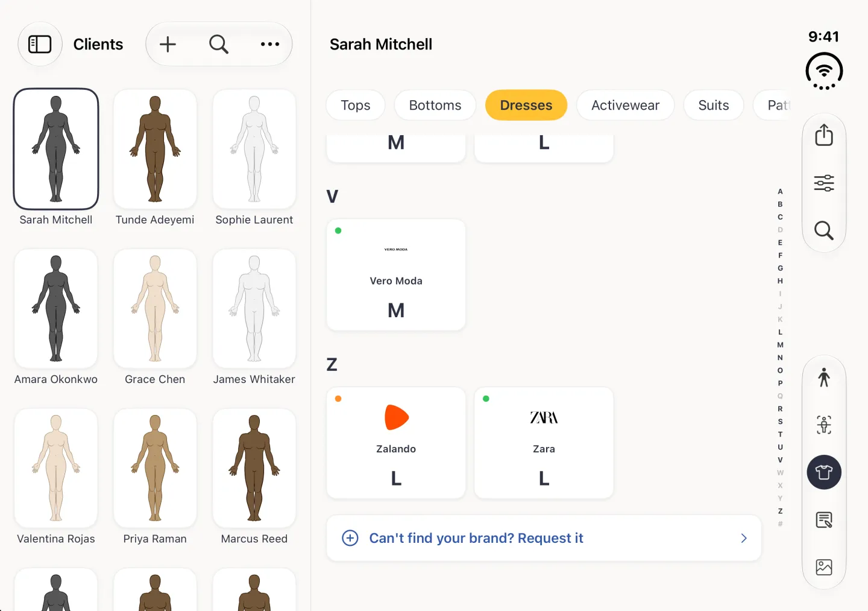
Task: Select client Sophie Laurent avatar
Action: [254, 149]
